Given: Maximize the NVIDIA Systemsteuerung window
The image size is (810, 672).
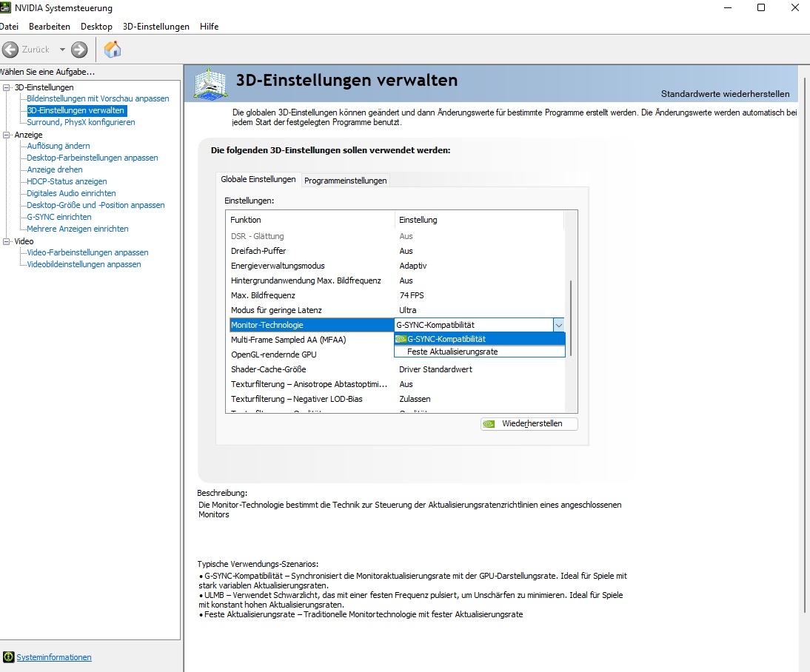Looking at the screenshot, I should click(x=761, y=7).
